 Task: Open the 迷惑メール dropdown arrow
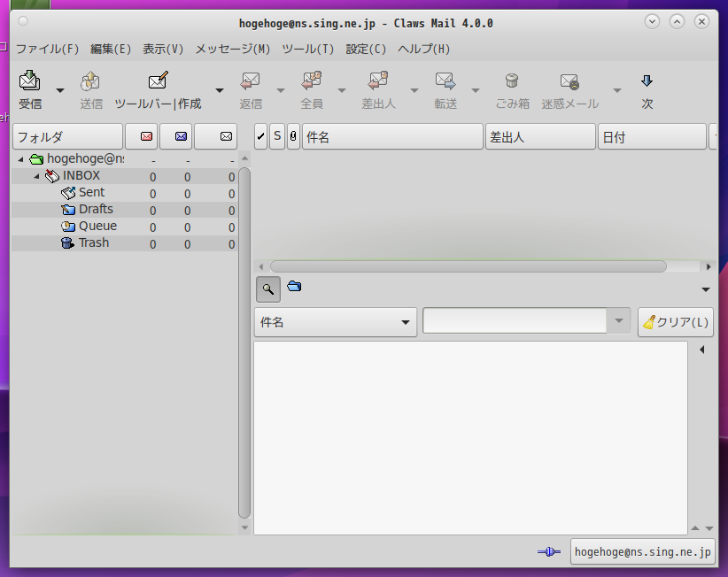point(617,90)
